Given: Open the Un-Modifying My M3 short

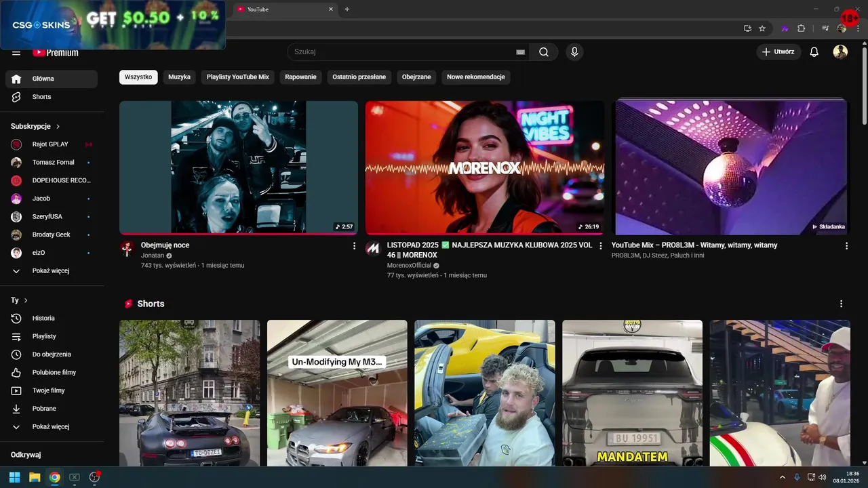Looking at the screenshot, I should pyautogui.click(x=337, y=393).
